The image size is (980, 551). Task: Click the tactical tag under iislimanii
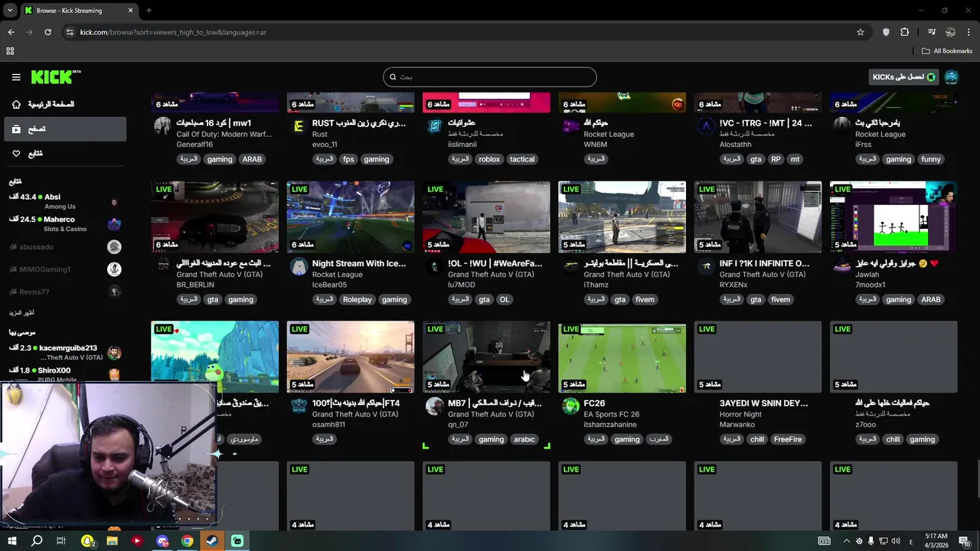522,159
